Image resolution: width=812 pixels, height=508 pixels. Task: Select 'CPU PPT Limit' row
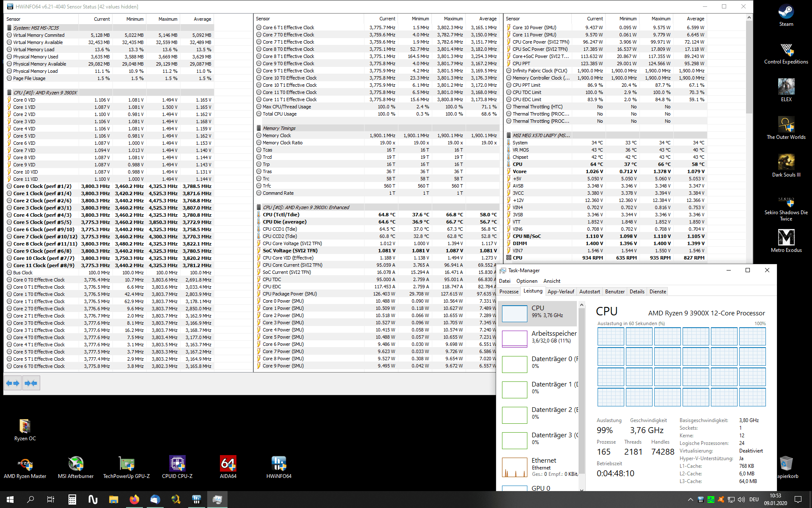(606, 85)
